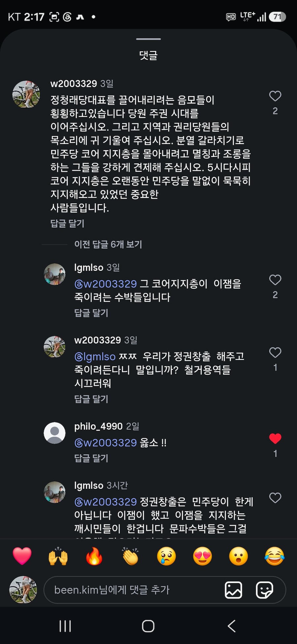Image resolution: width=297 pixels, height=644 pixels.
Task: Tap the fire emoji quick reaction
Action: [x=94, y=556]
